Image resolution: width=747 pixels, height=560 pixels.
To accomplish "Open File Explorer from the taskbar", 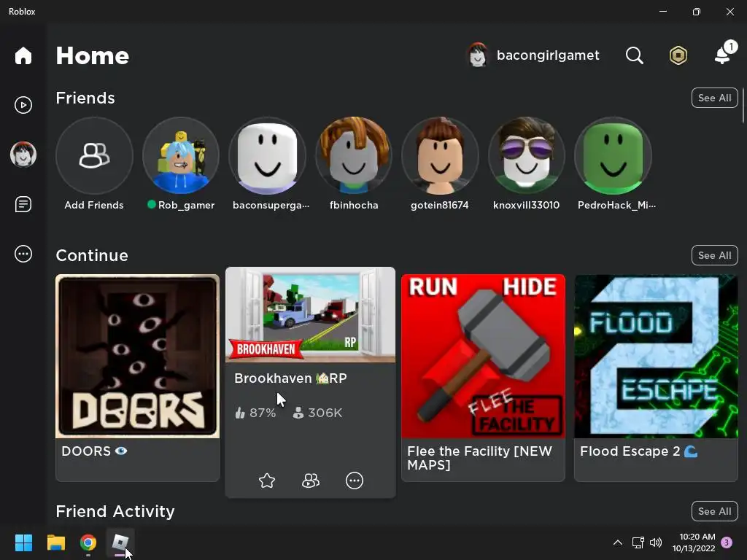I will pos(55,542).
